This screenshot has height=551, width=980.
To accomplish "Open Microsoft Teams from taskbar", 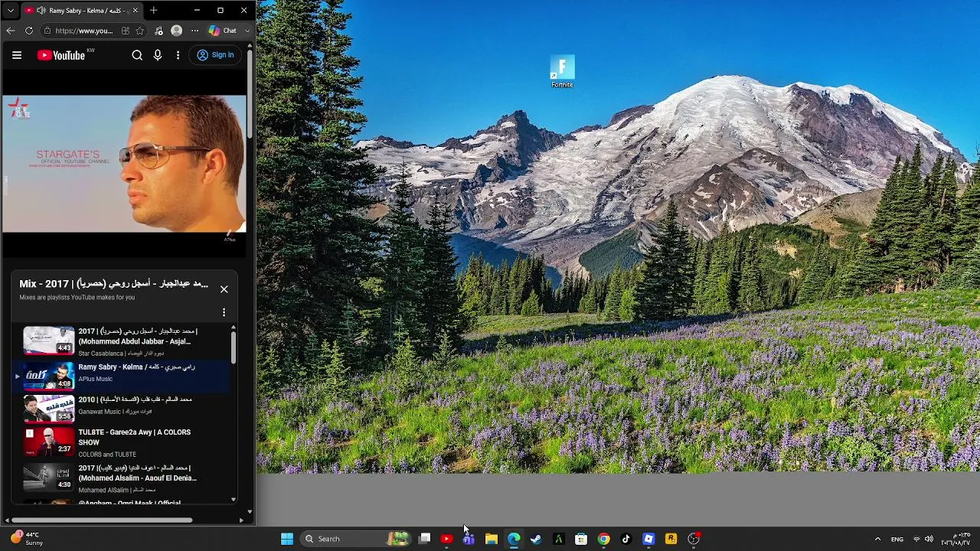I will 469,539.
